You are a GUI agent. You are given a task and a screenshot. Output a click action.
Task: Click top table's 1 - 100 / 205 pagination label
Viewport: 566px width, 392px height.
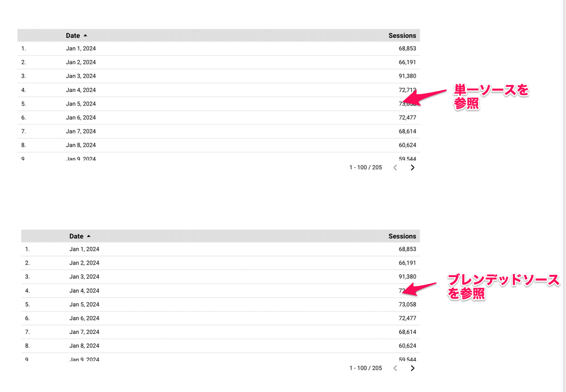(x=366, y=167)
